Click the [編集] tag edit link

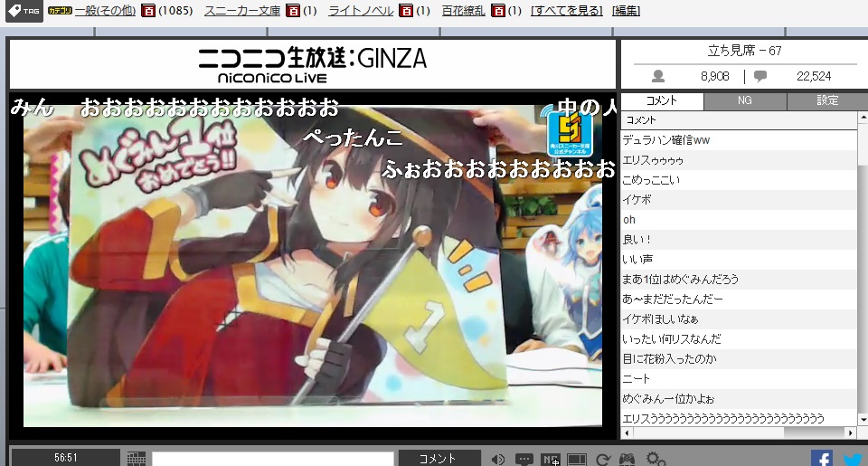click(626, 11)
